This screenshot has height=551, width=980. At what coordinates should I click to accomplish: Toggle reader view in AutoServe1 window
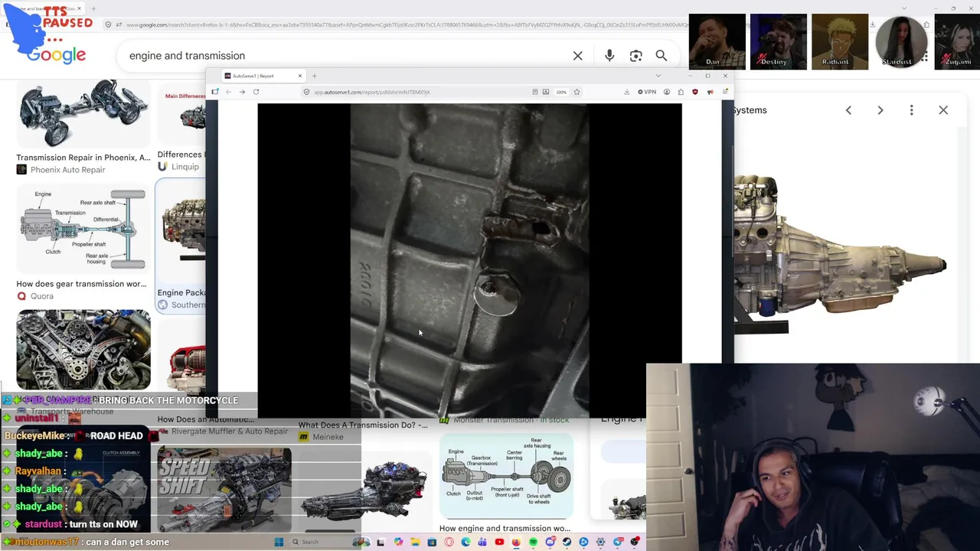pyautogui.click(x=535, y=92)
